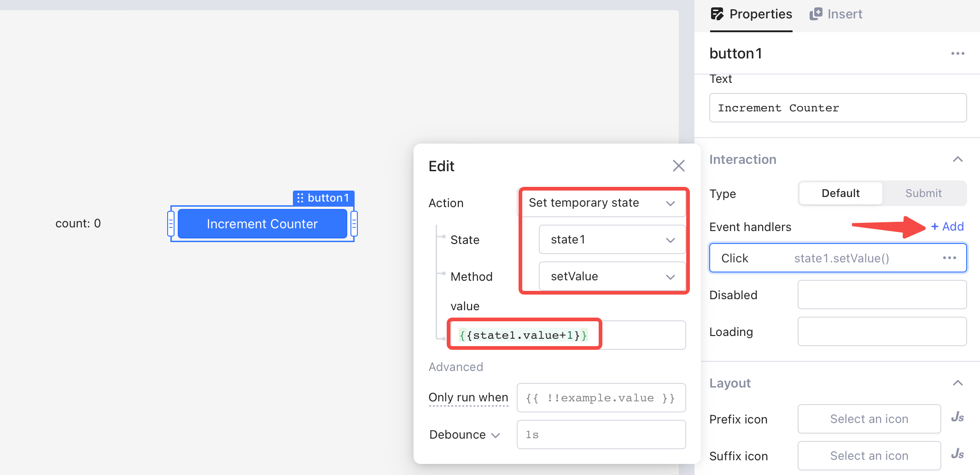Click the button1 drag handle label

[323, 198]
